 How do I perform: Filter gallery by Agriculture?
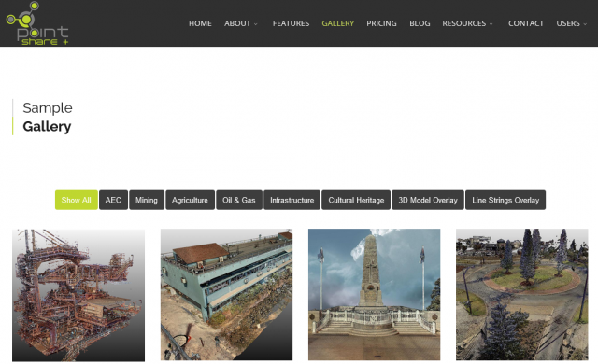click(190, 200)
